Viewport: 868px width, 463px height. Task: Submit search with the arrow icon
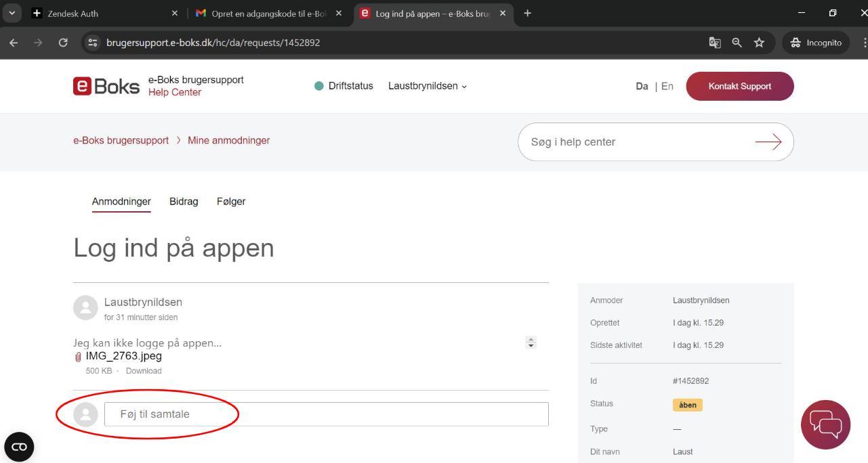point(768,141)
